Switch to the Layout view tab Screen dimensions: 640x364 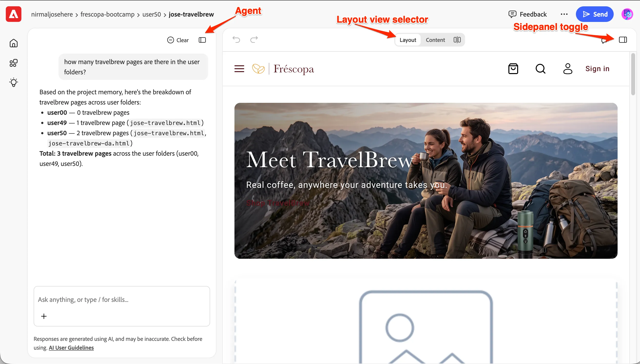click(408, 40)
